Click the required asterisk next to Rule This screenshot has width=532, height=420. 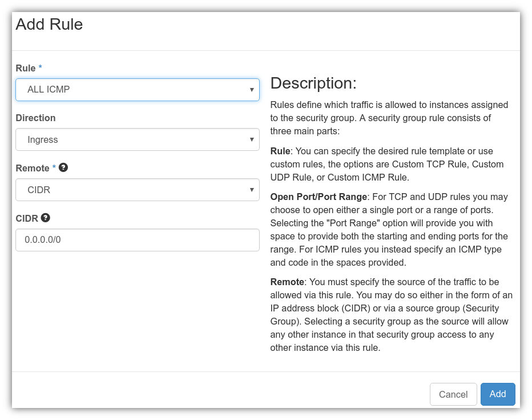(x=41, y=68)
